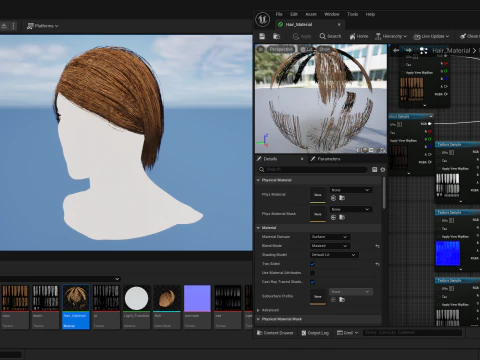Click use-selected icon under Phys Material Mask
Viewport: 480px width, 360px height.
pyautogui.click(x=333, y=217)
